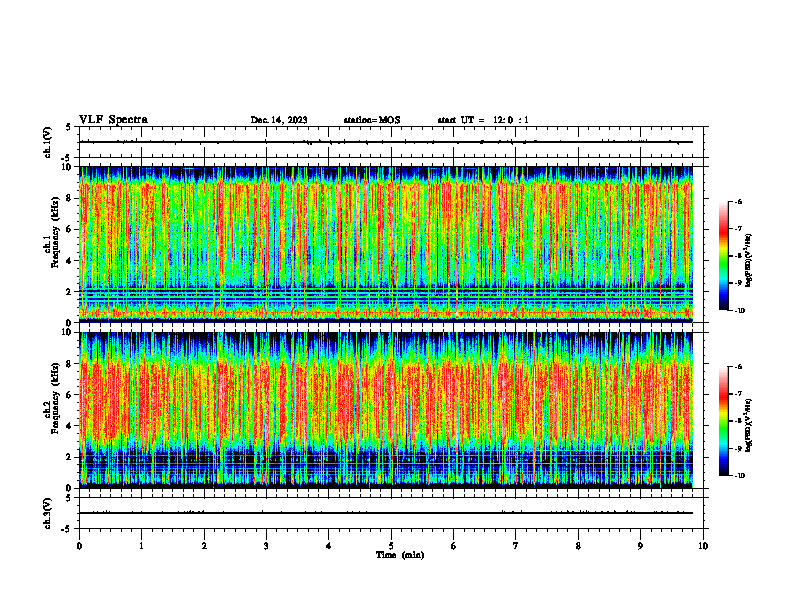
Task: Click the "ch.3(V)" waveform axis label
Action: pyautogui.click(x=47, y=513)
